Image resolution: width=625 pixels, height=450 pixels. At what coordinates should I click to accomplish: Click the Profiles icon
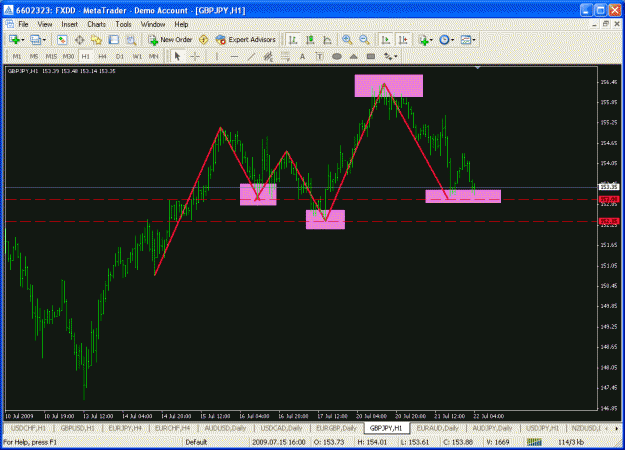click(x=35, y=40)
